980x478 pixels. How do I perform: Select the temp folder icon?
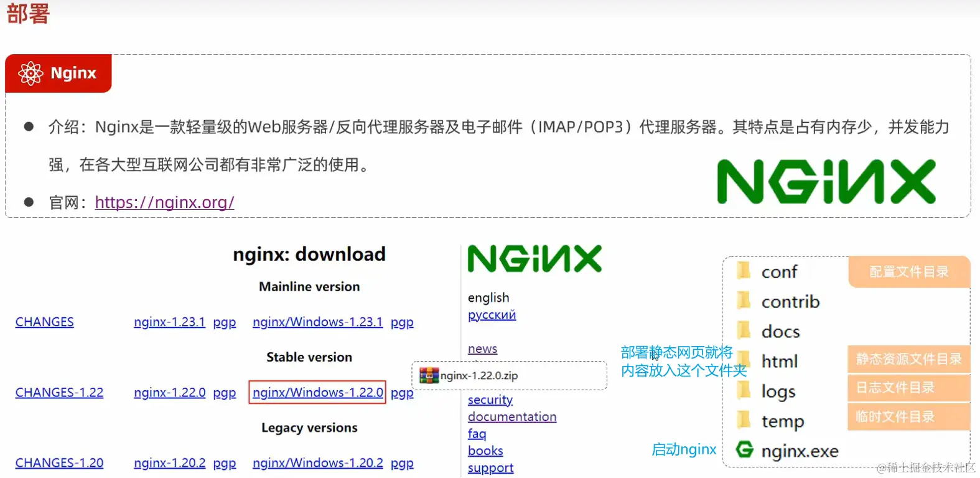pyautogui.click(x=743, y=420)
